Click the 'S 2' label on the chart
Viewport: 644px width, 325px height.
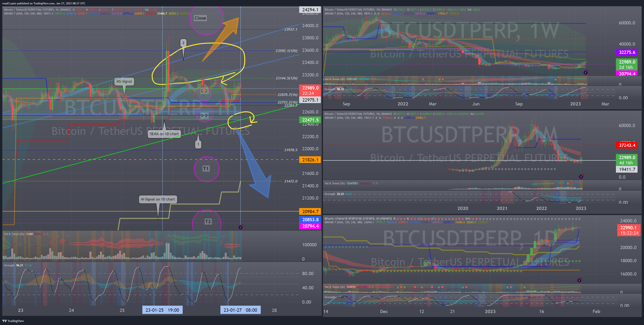coord(204,116)
